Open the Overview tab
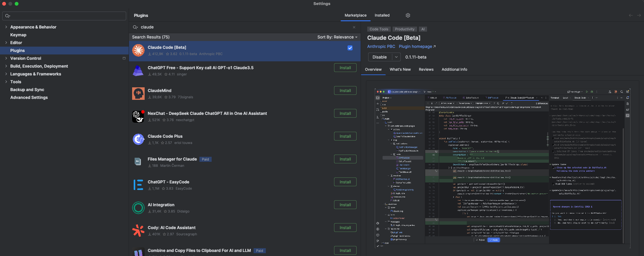The height and width of the screenshot is (256, 644). (373, 69)
